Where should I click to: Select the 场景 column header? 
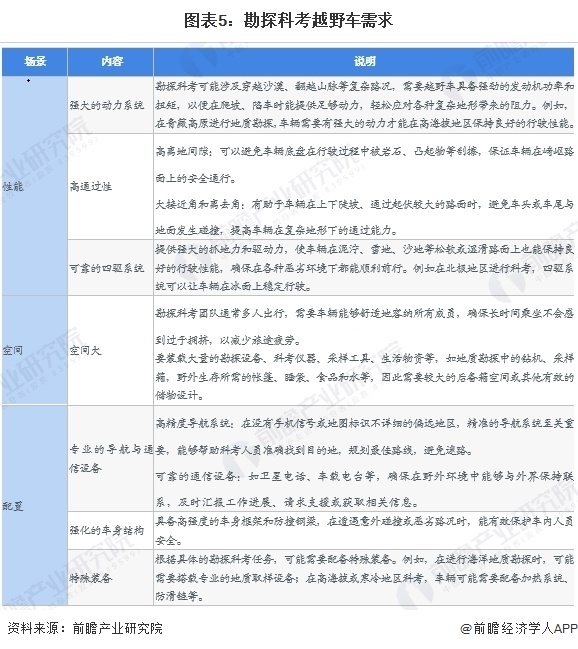click(x=35, y=62)
